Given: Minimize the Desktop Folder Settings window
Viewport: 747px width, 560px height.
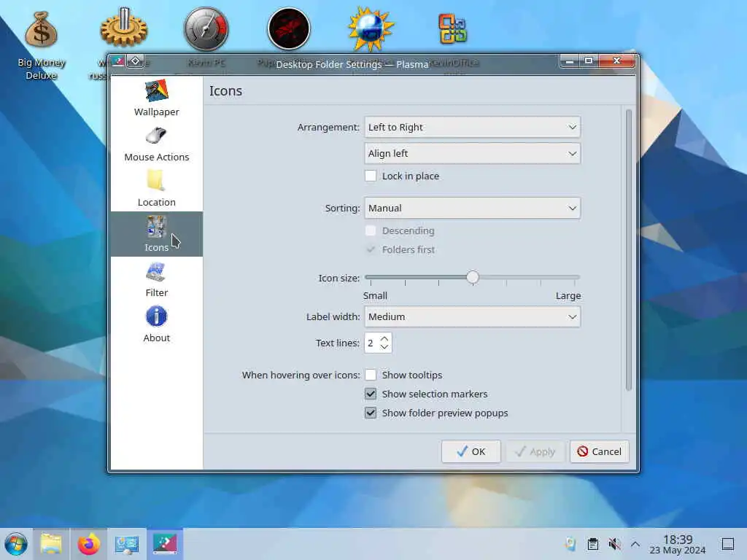Looking at the screenshot, I should coord(569,61).
